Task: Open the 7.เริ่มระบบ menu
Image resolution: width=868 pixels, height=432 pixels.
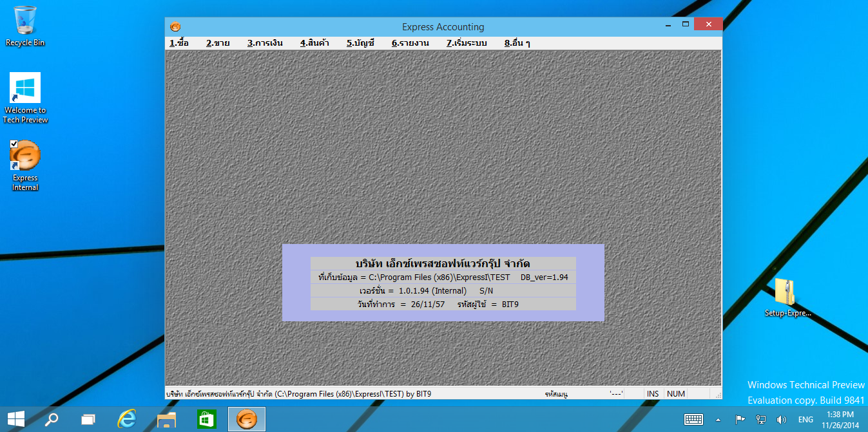Action: click(x=467, y=43)
